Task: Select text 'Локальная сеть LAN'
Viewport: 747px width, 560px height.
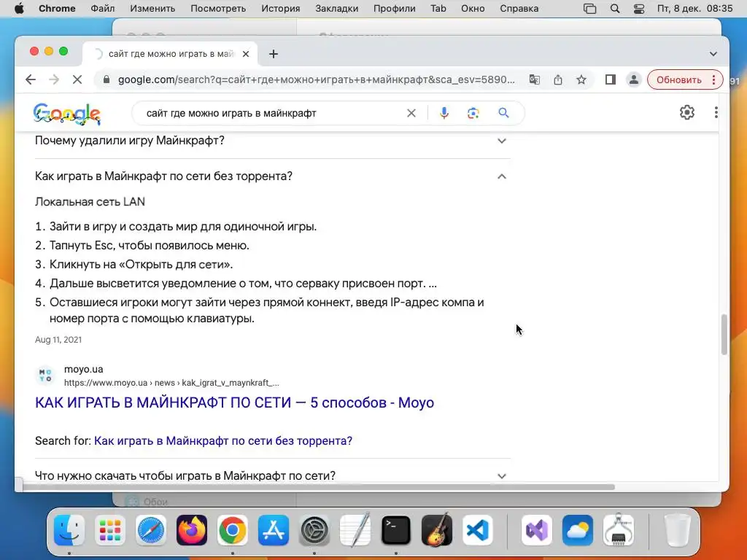Action: click(90, 202)
